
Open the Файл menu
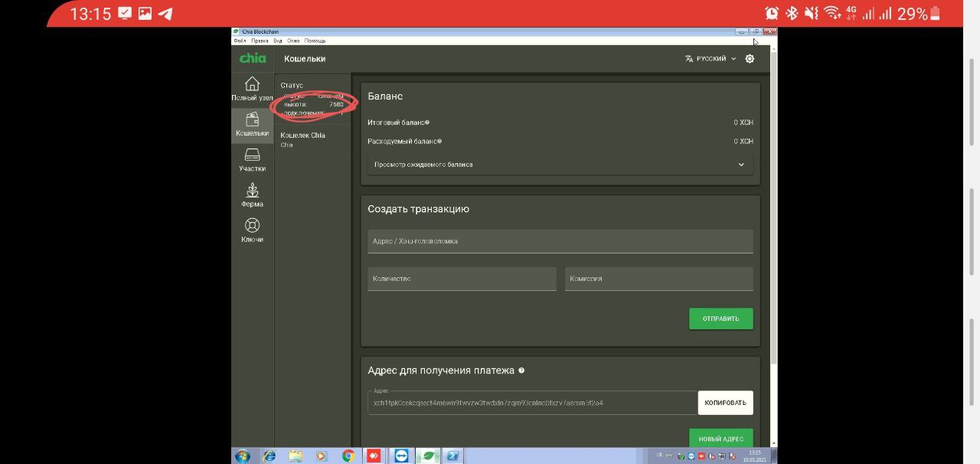pos(240,41)
